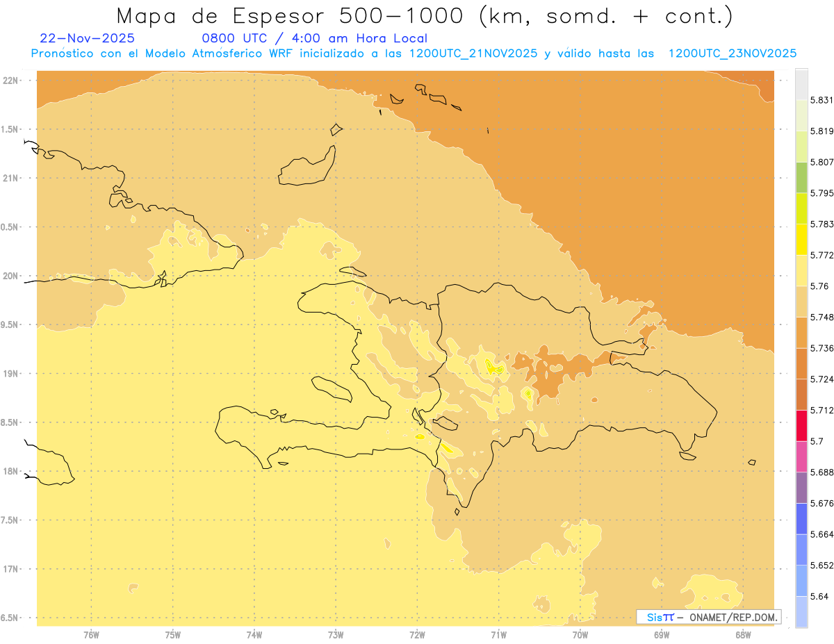
Task: Click the color scale value 5.76
Action: [x=819, y=286]
